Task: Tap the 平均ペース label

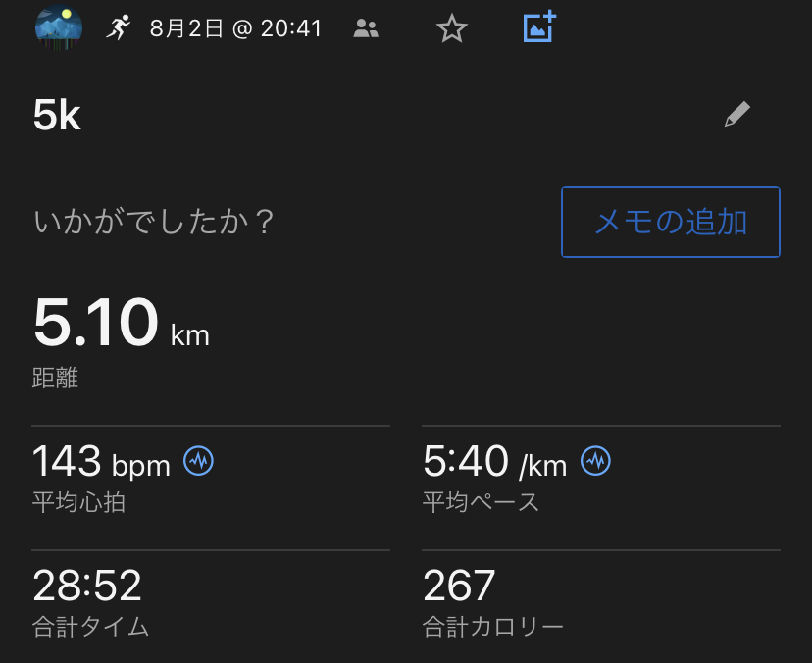Action: (482, 503)
